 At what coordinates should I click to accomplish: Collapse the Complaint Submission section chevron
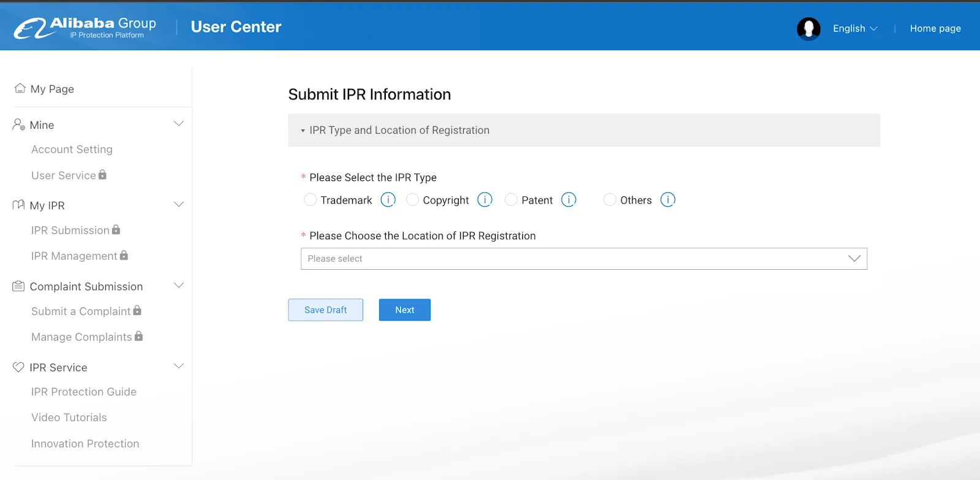tap(179, 286)
